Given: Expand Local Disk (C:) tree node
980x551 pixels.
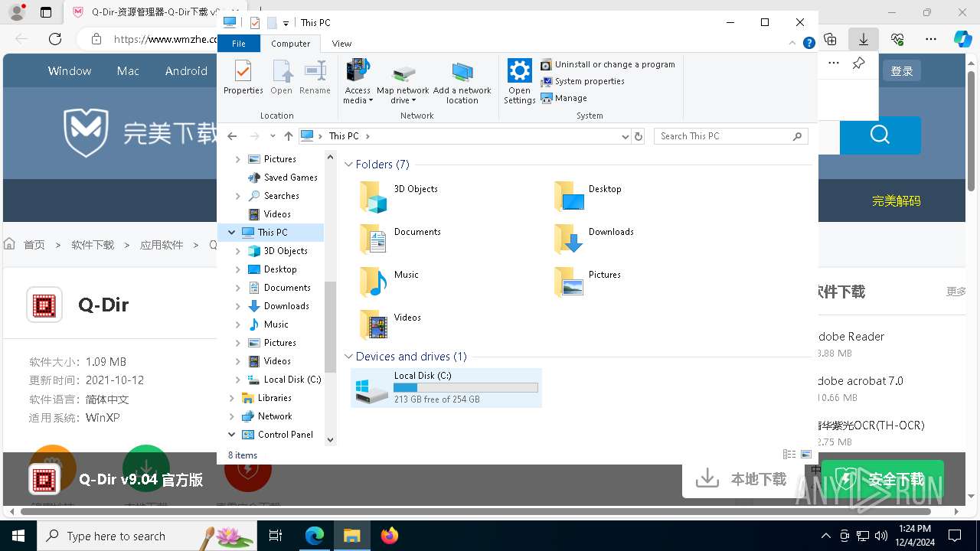Looking at the screenshot, I should coord(238,380).
